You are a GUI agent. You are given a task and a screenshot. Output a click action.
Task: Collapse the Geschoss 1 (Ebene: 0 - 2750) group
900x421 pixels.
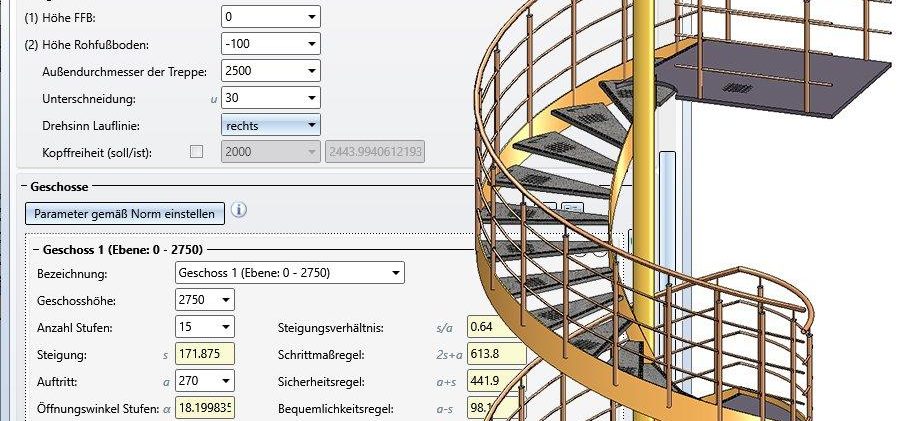click(36, 249)
